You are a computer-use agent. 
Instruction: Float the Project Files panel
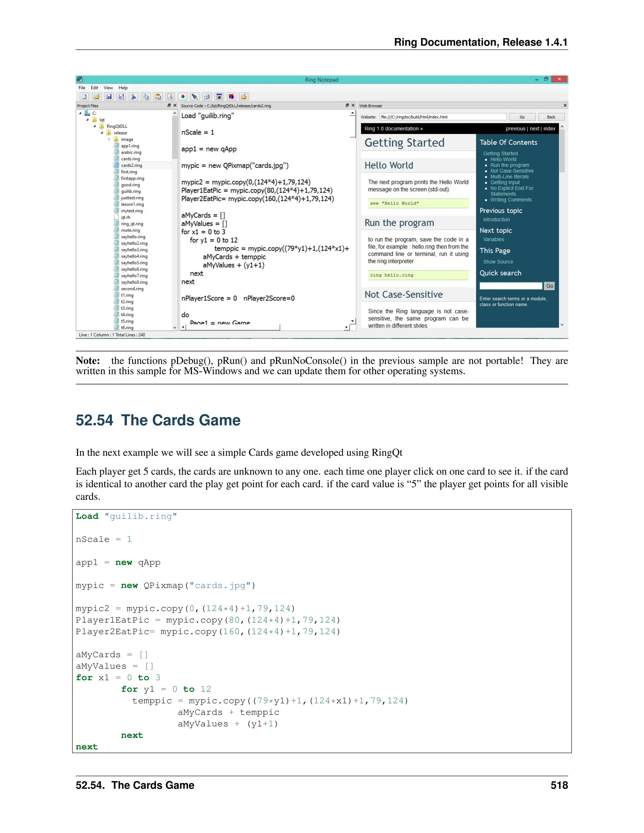pyautogui.click(x=169, y=106)
